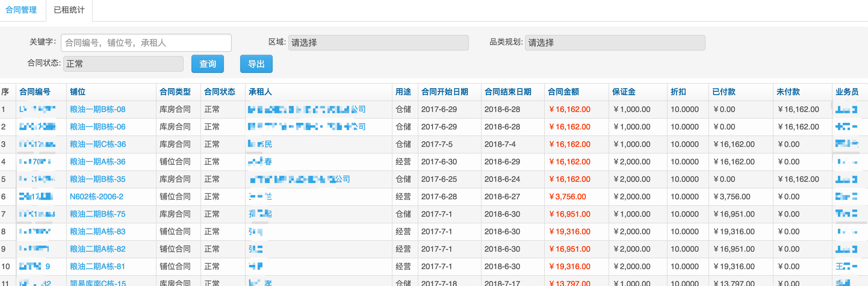This screenshot has width=868, height=286.
Task: Sort by 合同金额 column header
Action: (563, 92)
